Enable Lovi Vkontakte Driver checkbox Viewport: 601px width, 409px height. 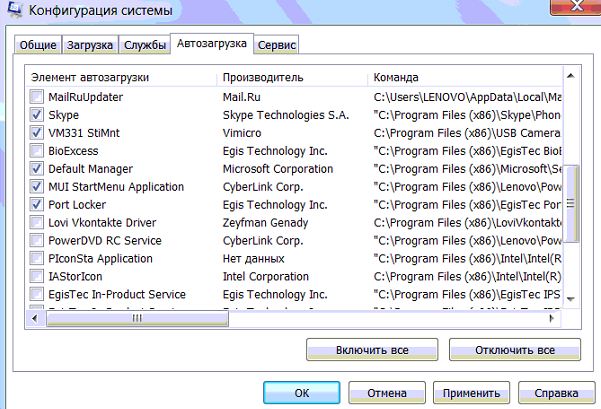coord(36,222)
